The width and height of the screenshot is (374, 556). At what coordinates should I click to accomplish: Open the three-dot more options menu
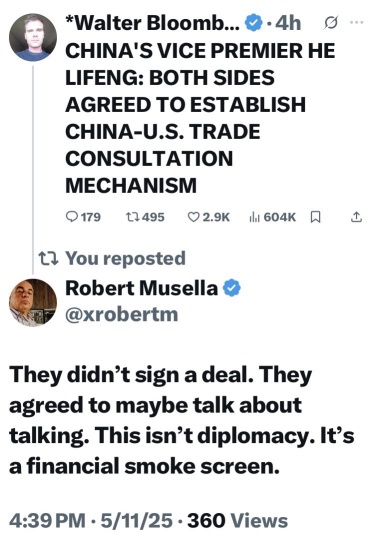point(356,22)
